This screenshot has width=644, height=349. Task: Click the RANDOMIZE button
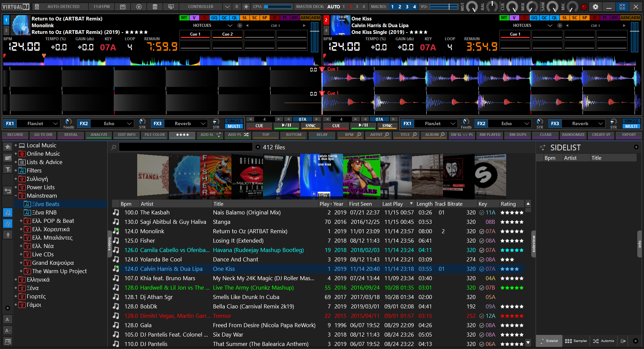click(x=573, y=135)
